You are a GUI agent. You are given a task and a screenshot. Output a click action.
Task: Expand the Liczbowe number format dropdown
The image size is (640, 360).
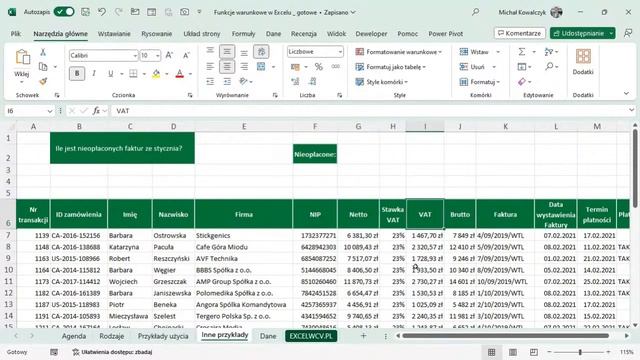315,52
